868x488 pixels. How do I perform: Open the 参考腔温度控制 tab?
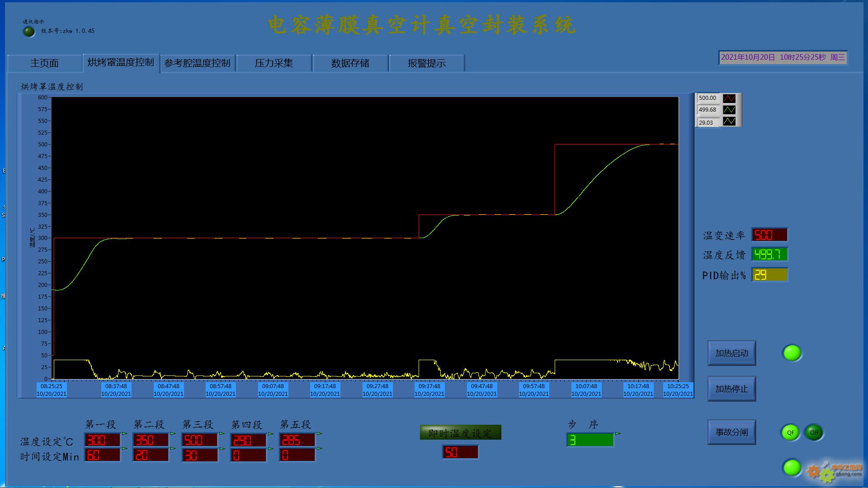(197, 63)
